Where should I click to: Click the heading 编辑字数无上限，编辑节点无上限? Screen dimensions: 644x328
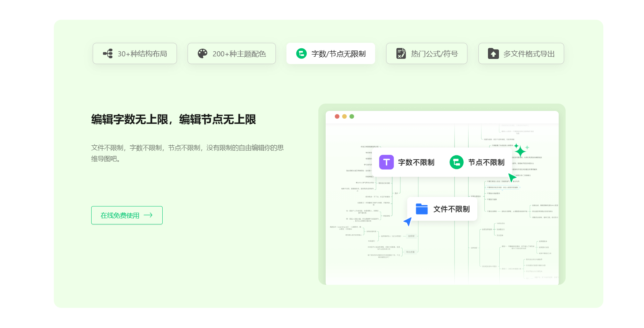click(174, 119)
